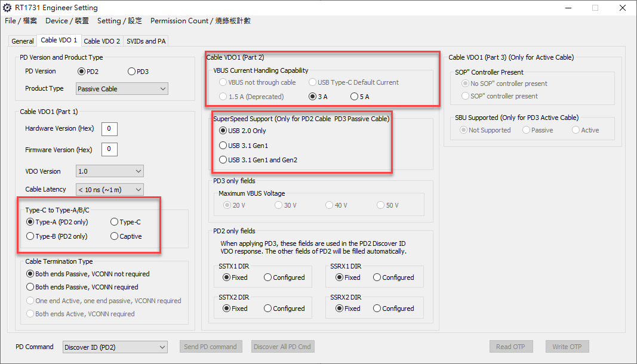Set SSRX2 DIR to Configured
Viewport: 637px width, 364px height.
point(377,309)
